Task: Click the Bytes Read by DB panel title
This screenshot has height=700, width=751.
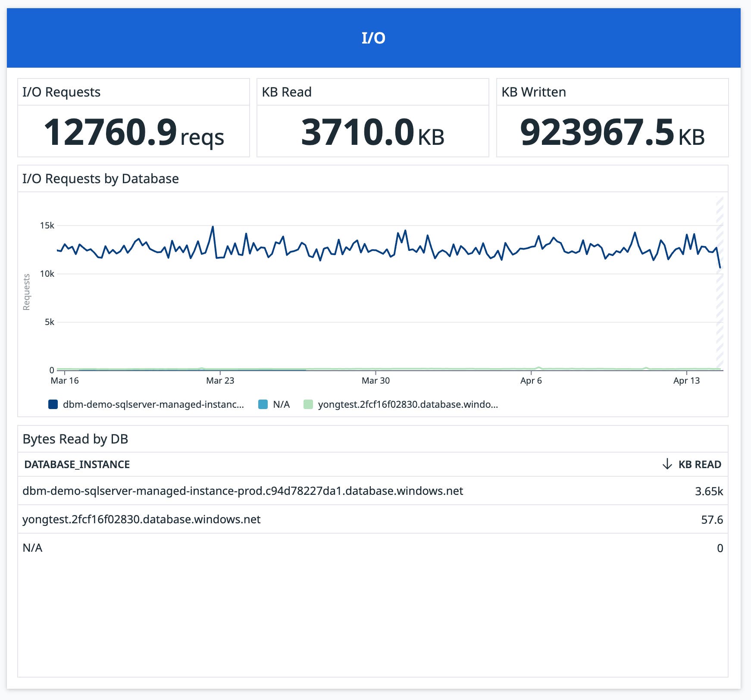Action: point(75,439)
